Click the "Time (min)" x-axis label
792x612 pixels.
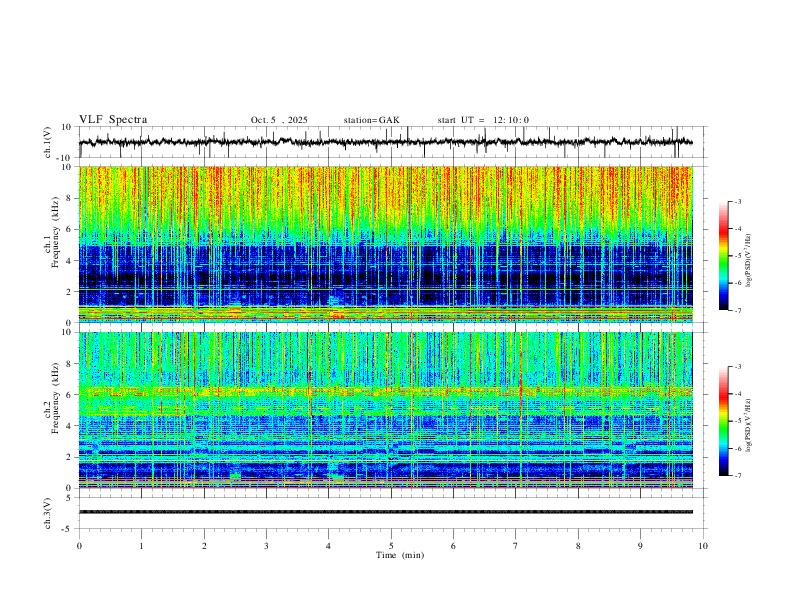pyautogui.click(x=400, y=555)
